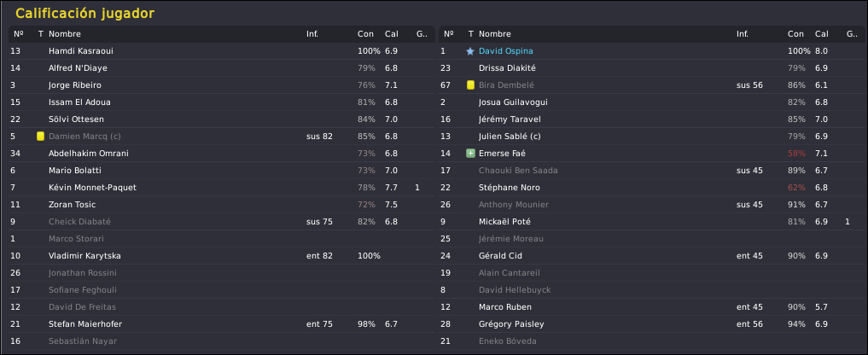This screenshot has width=868, height=355.
Task: Select Marco Ruben's row
Action: (x=505, y=307)
